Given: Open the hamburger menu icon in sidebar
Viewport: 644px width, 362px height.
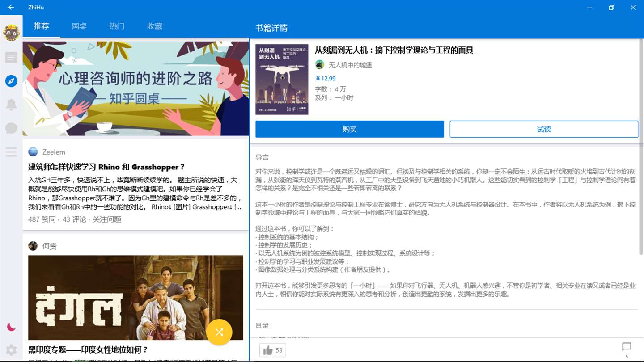Looking at the screenshot, I should [11, 152].
